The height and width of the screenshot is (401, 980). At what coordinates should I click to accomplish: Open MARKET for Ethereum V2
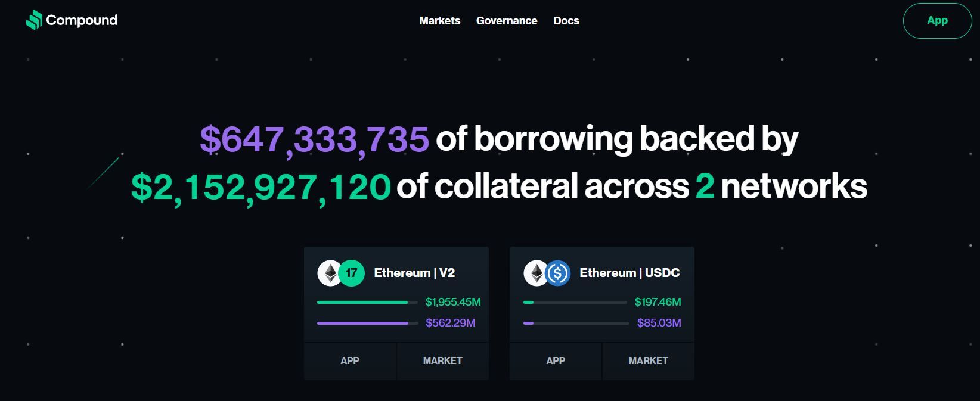(442, 360)
